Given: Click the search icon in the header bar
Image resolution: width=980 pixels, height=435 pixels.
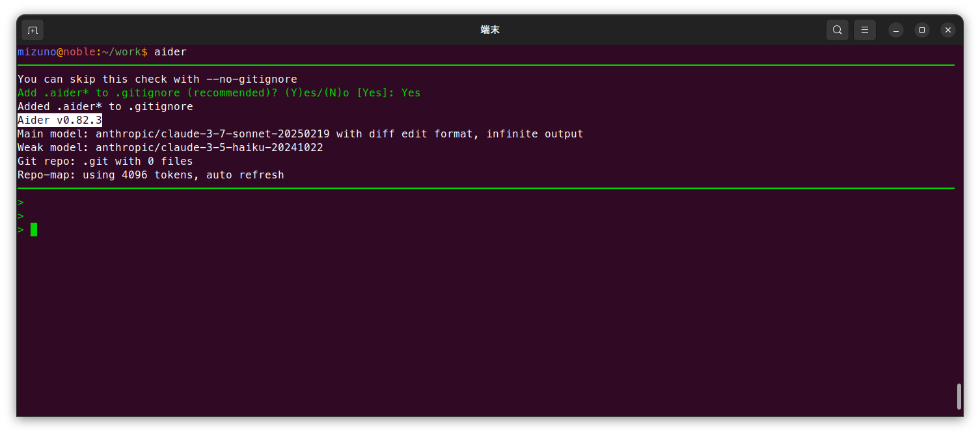Looking at the screenshot, I should tap(837, 30).
